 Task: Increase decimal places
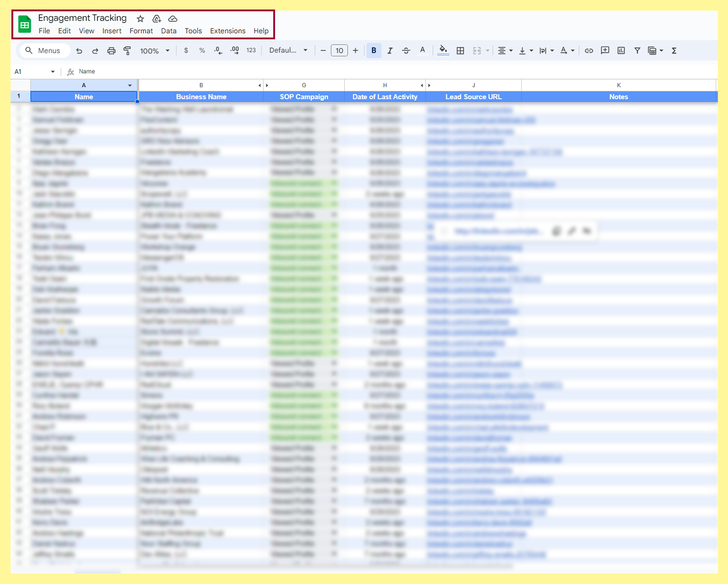pyautogui.click(x=234, y=50)
